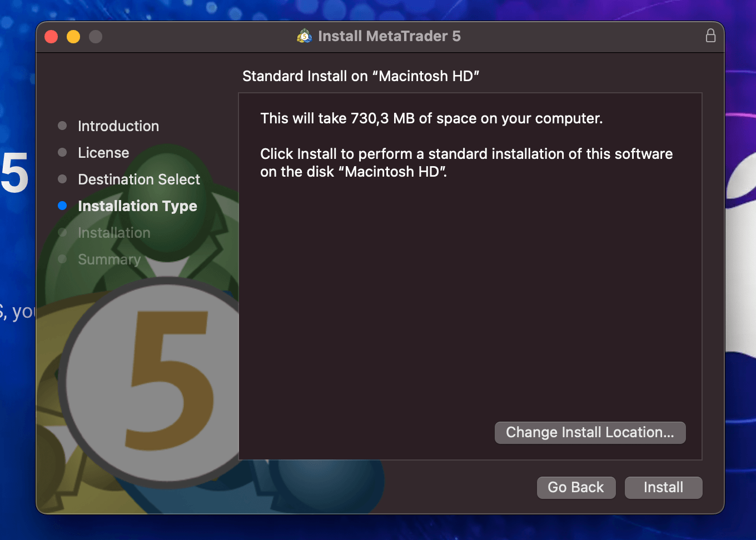Select the Summary step in sidebar
This screenshot has width=756, height=540.
click(x=109, y=259)
